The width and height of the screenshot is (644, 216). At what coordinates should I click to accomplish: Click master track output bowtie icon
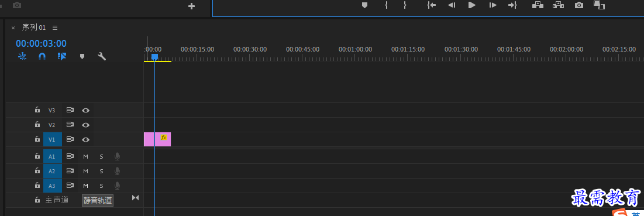(135, 198)
